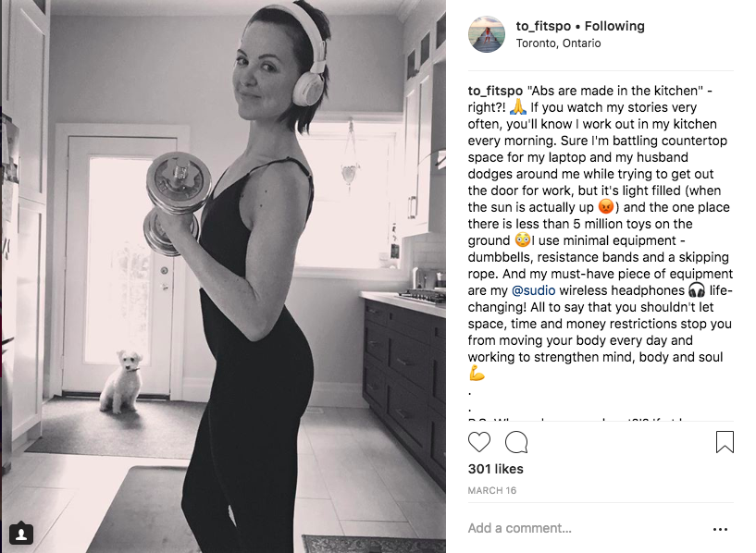Open comments via speech bubble icon
The height and width of the screenshot is (553, 756).
point(516,442)
